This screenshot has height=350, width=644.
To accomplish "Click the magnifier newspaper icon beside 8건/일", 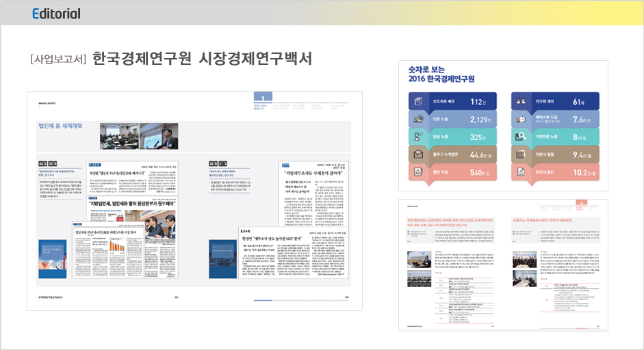I will click(521, 137).
